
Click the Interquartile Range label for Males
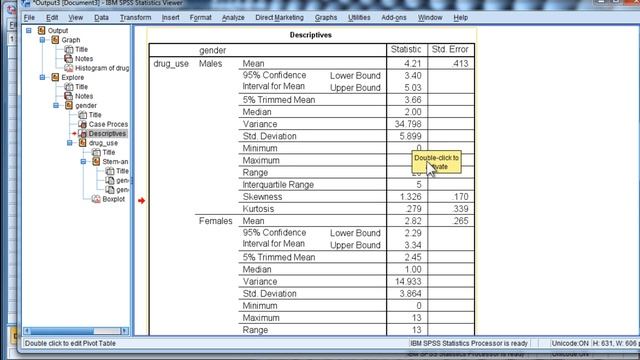click(x=278, y=185)
